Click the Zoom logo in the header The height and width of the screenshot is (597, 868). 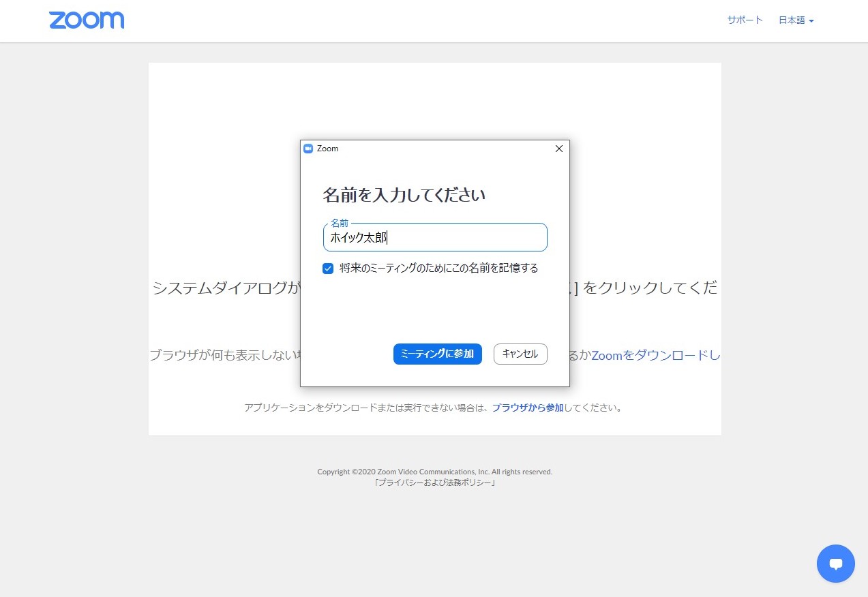[x=87, y=20]
